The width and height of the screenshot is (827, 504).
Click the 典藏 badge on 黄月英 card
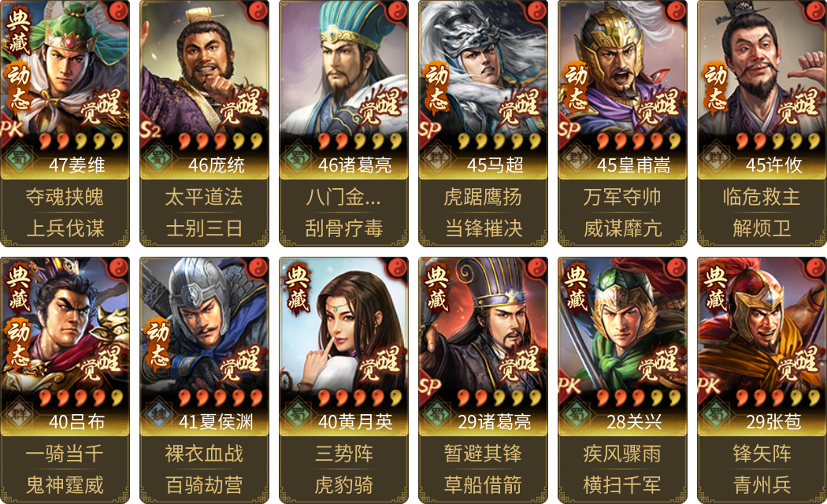point(296,288)
